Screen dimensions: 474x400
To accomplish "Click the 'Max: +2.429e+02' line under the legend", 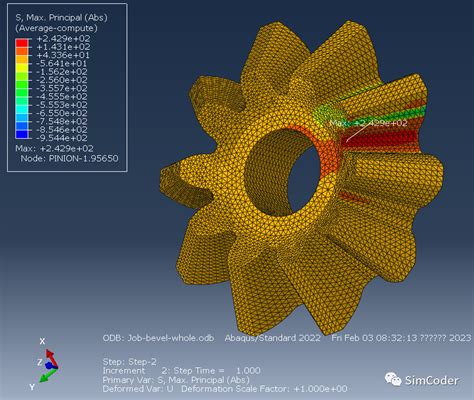I will pyautogui.click(x=54, y=149).
